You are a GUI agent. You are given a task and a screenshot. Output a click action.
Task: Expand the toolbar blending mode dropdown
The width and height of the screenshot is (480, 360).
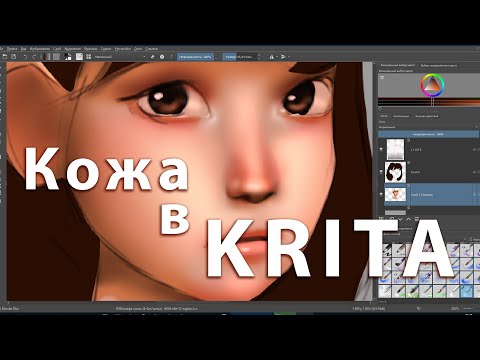click(x=120, y=57)
